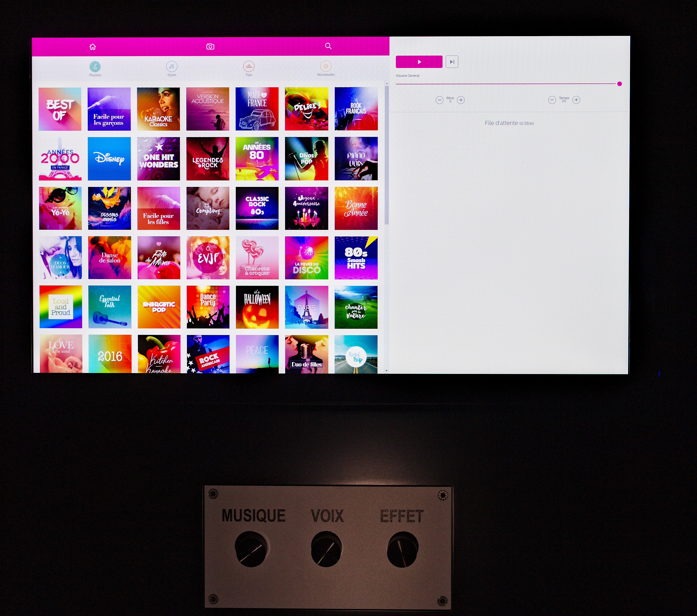Open the Best Of playlist
Screen dimensions: 697x616
click(x=60, y=109)
